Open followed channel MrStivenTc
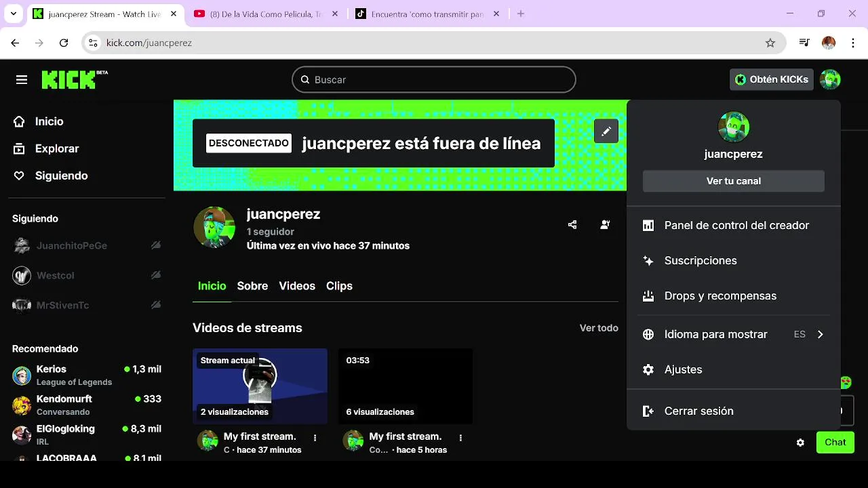 (x=87, y=305)
